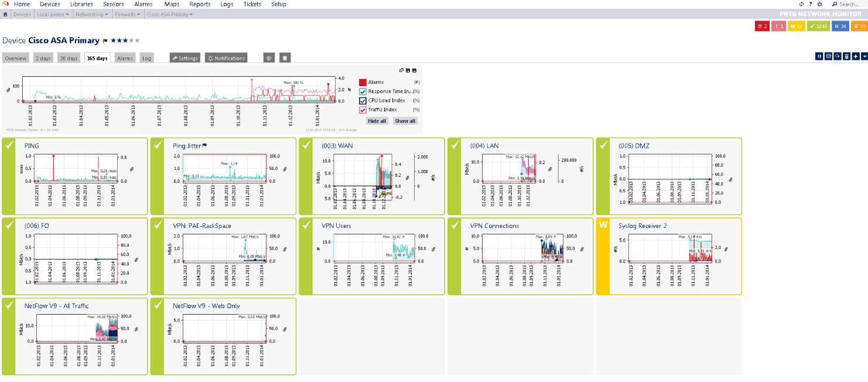Screen dimensions: 868x382
Task: Log out using the power icon
Action: [x=819, y=4]
